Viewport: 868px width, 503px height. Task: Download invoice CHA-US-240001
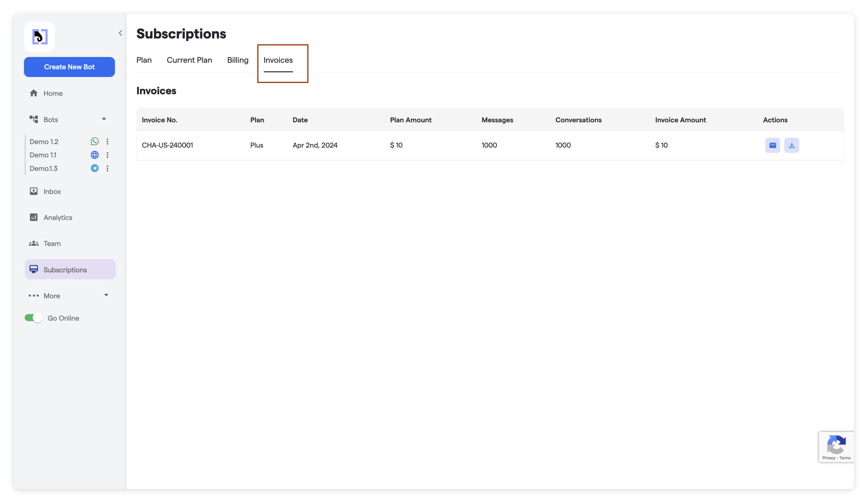791,145
